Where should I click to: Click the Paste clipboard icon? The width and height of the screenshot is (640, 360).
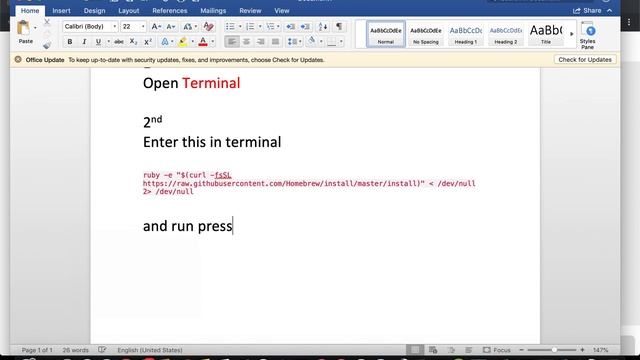(x=24, y=28)
